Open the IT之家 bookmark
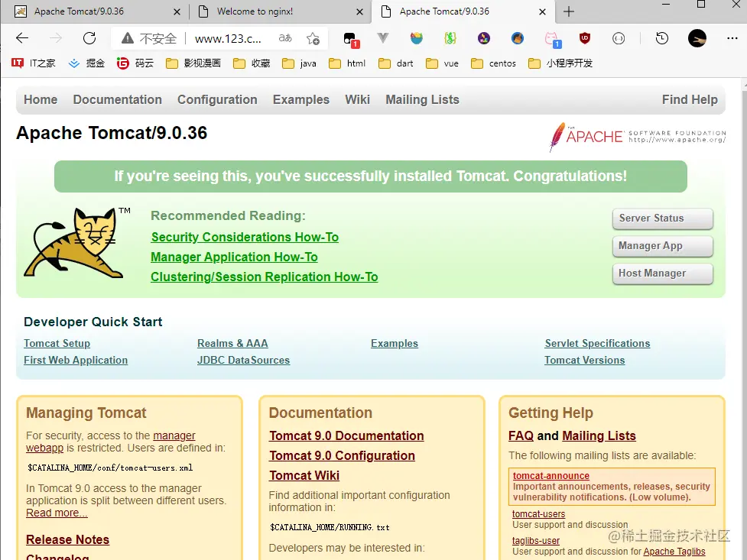 coord(34,63)
